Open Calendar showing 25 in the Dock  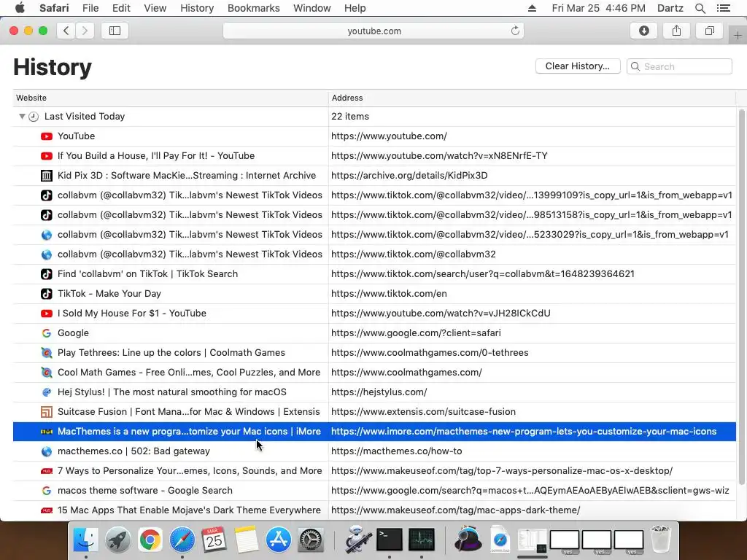pos(214,540)
